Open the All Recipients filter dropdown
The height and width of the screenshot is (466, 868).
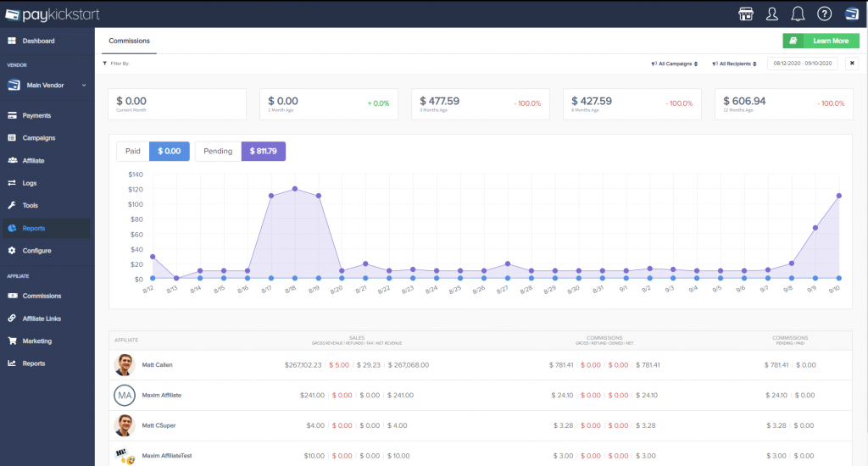[734, 64]
